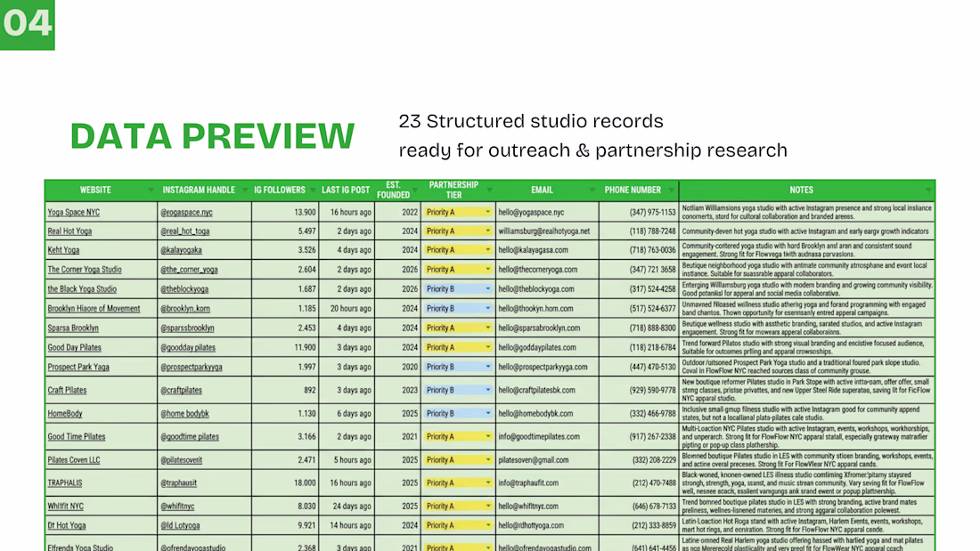Viewport: 980px width, 551px height.
Task: Open the Good Day Pilates website link
Action: [74, 347]
